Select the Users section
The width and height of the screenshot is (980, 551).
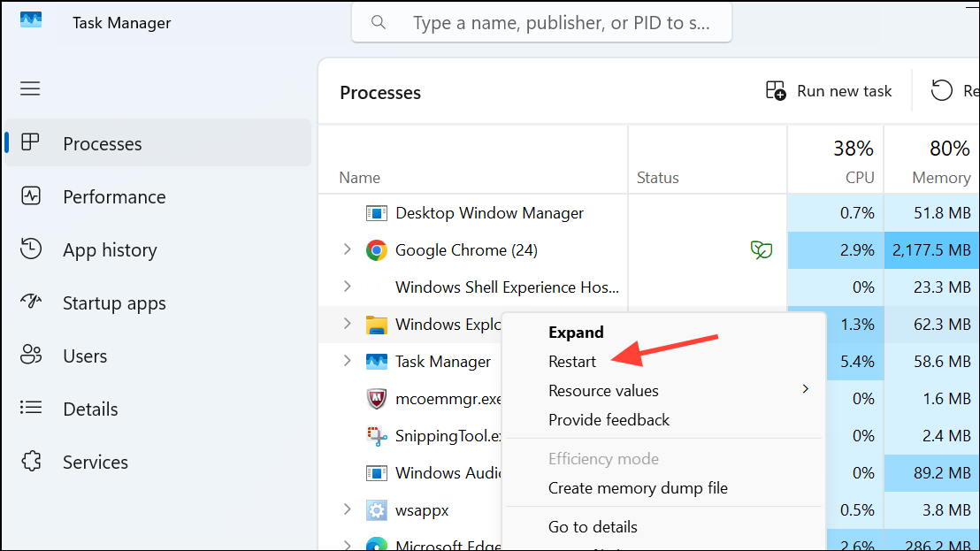click(x=85, y=356)
